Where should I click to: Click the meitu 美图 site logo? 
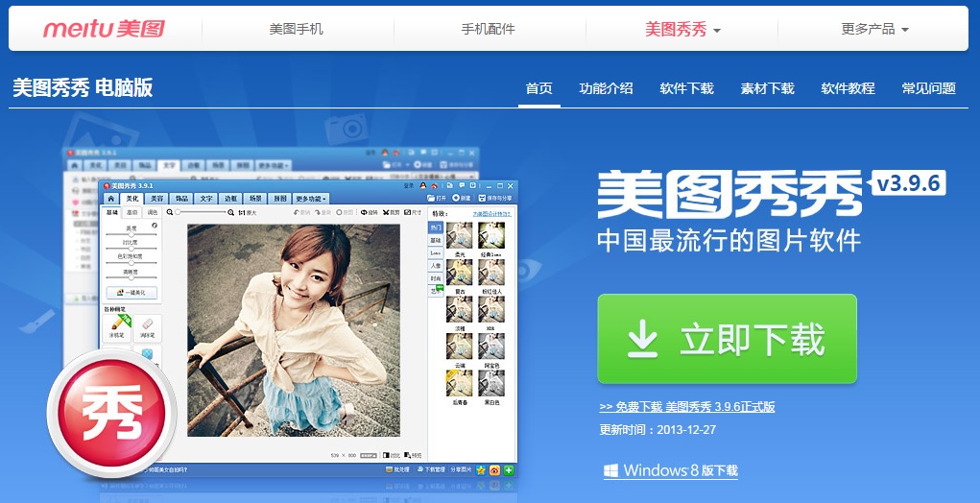[104, 29]
